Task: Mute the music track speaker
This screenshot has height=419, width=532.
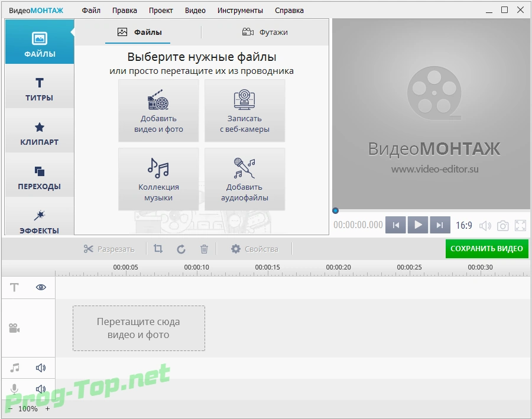Action: pos(41,368)
